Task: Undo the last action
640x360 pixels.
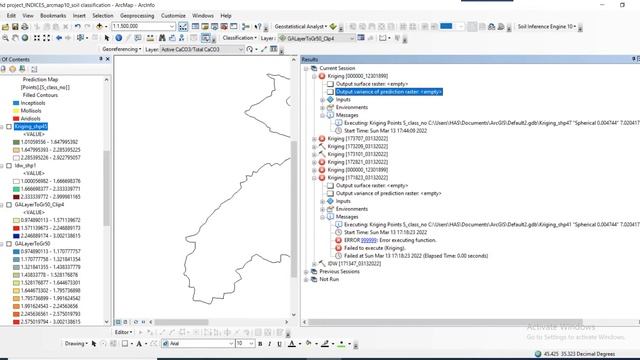Action: point(78,27)
